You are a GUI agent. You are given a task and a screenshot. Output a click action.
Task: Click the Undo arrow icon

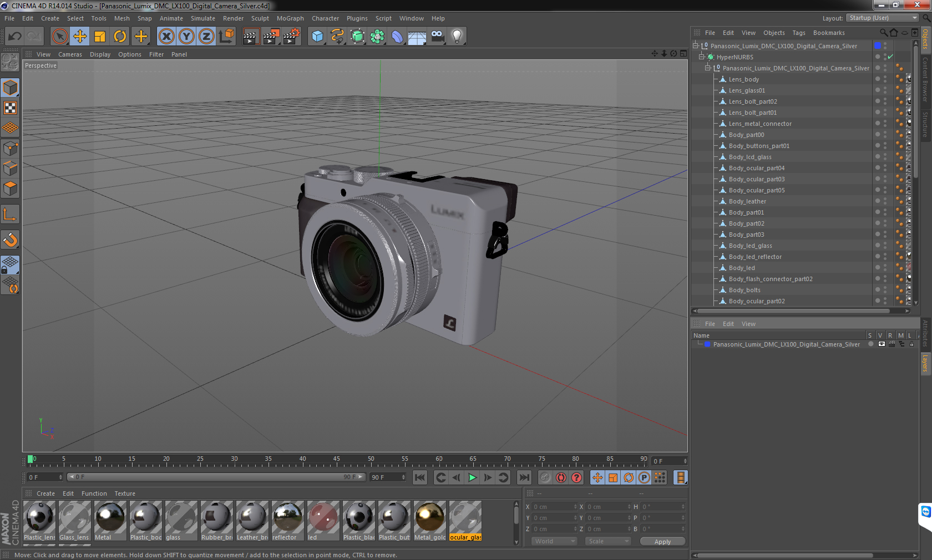pos(15,37)
